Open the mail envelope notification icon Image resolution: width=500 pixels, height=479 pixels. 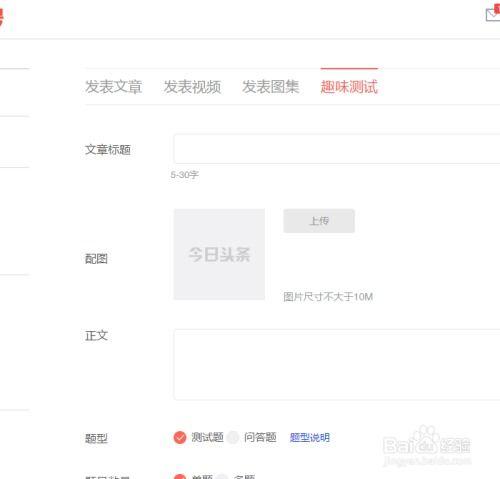tap(493, 14)
